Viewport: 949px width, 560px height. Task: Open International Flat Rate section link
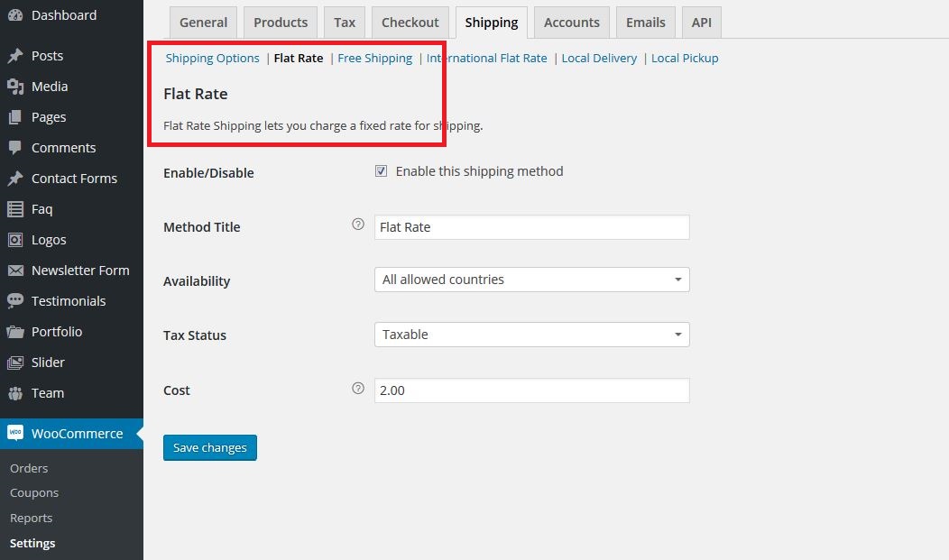486,58
